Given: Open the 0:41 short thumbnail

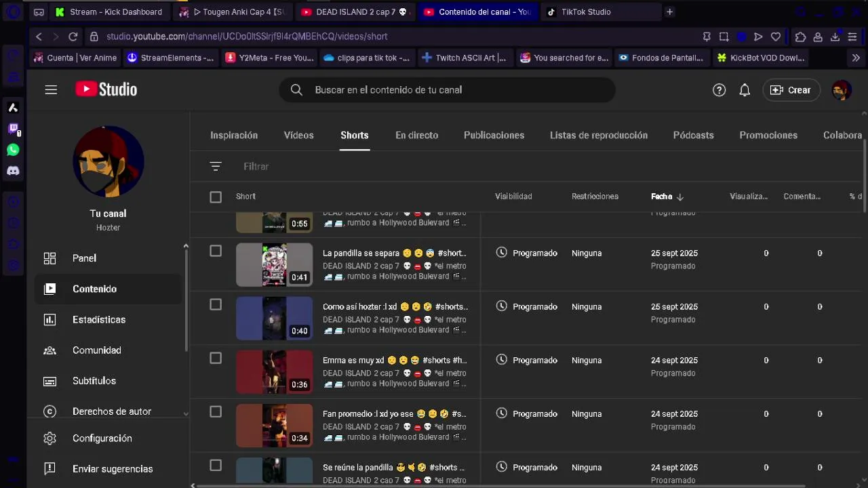Looking at the screenshot, I should click(274, 265).
